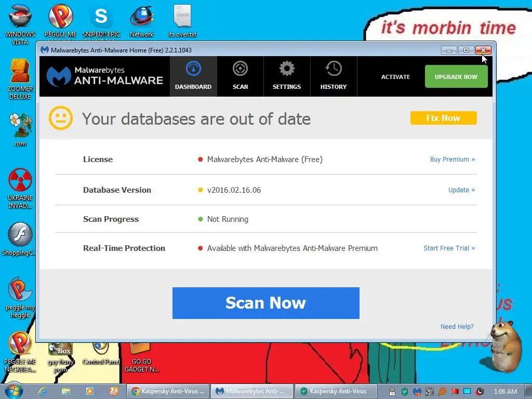
Task: Click the taskbar clock showing 1:06 AM
Action: (505, 392)
